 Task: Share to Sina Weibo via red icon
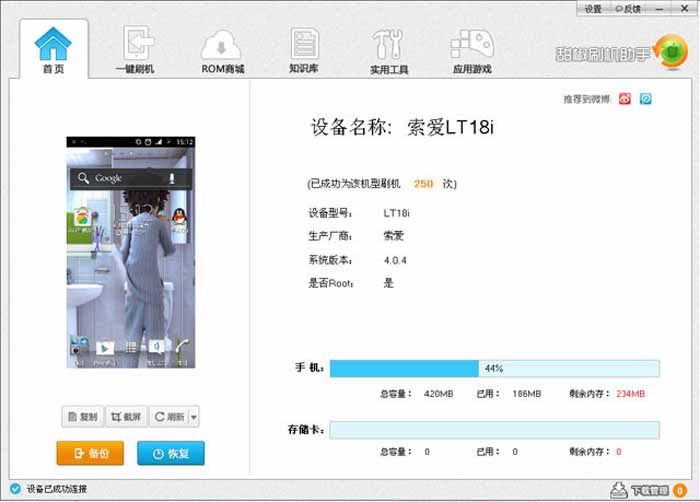(625, 99)
